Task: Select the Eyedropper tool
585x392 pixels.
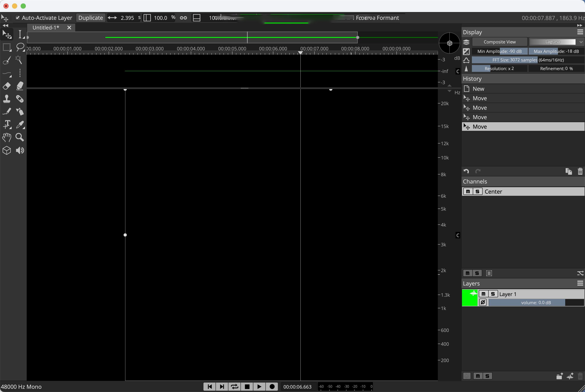Action: point(20,124)
